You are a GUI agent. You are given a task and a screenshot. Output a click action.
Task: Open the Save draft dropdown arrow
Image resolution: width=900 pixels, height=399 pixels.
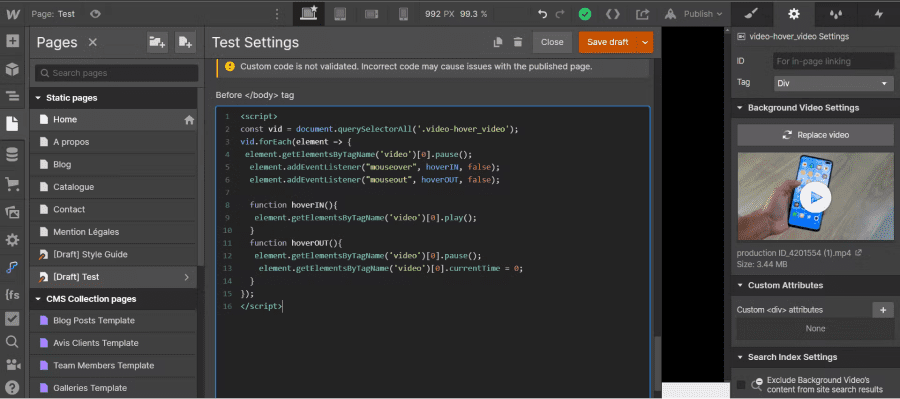pyautogui.click(x=645, y=42)
